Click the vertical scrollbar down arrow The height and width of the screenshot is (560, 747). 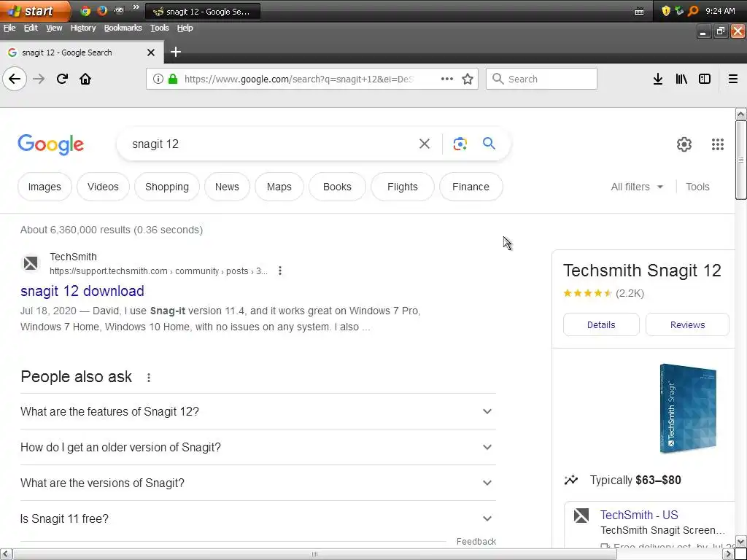(740, 542)
